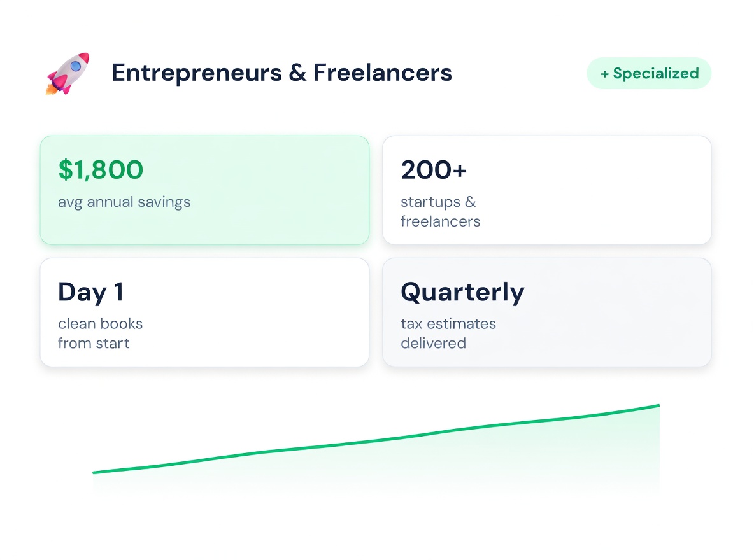Click the left starting point of the trend line
Image resolution: width=754 pixels, height=560 pixels.
tap(94, 472)
